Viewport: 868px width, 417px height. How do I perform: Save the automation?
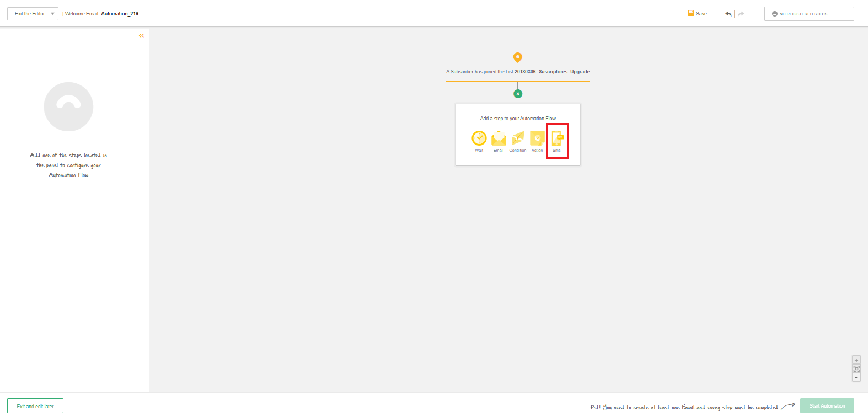pyautogui.click(x=698, y=14)
